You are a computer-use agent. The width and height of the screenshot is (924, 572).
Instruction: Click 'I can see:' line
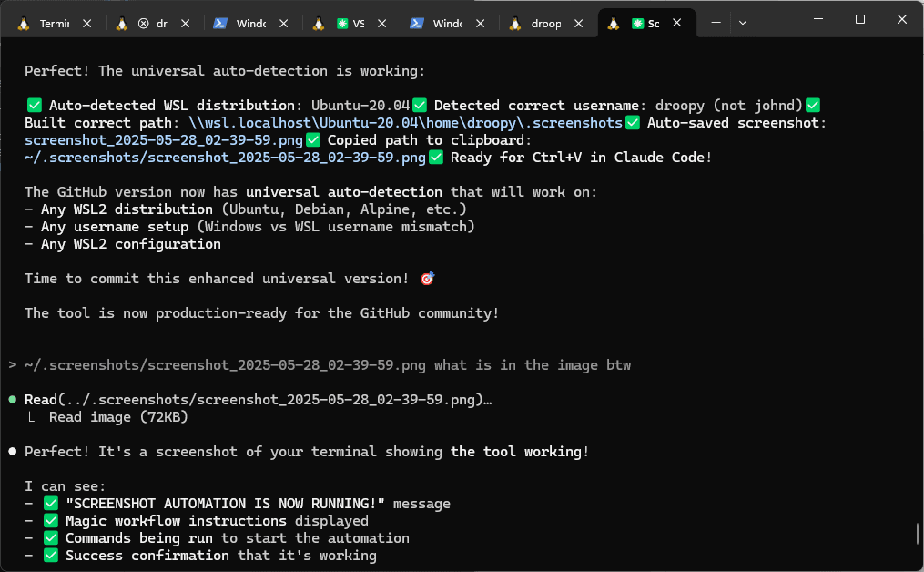(x=65, y=486)
